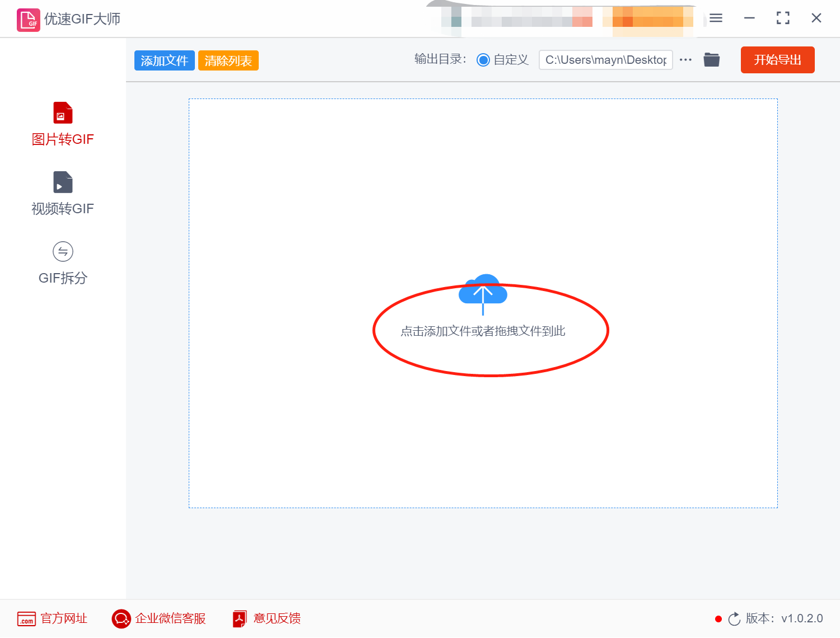Open 意见反馈 feedback link
Viewport: 840px width, 638px height.
coord(267,618)
